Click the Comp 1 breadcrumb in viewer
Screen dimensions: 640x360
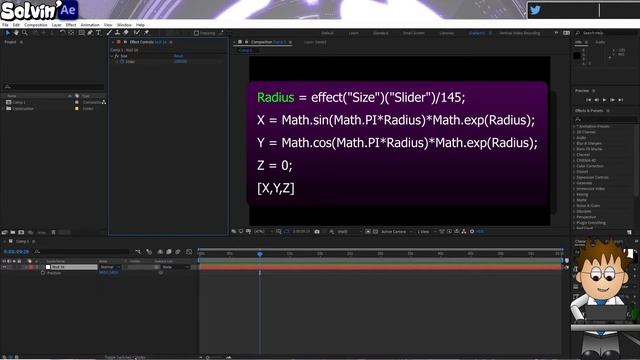coord(245,50)
